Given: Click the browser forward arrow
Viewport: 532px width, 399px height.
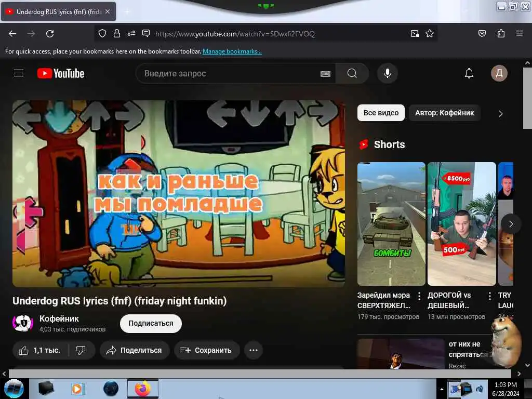Looking at the screenshot, I should 31,34.
